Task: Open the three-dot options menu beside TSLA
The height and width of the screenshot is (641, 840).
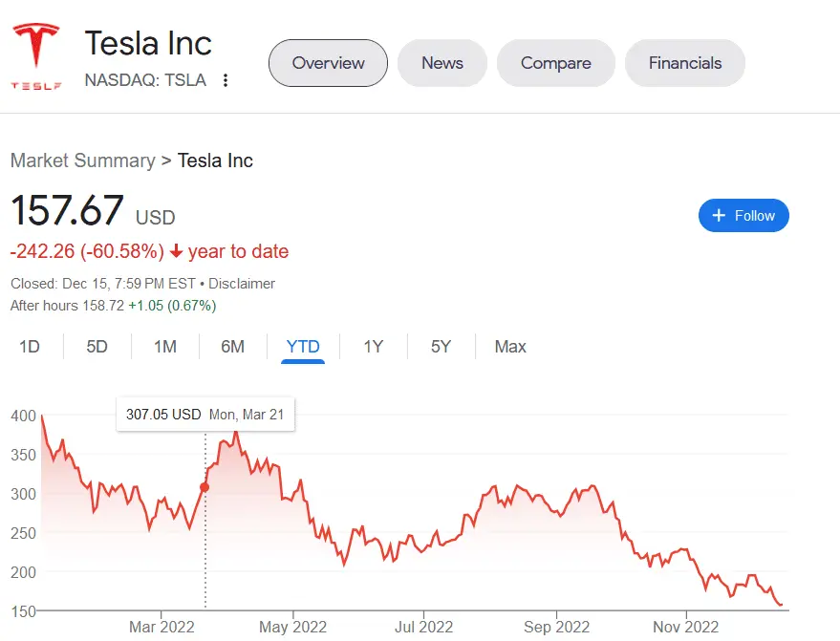Action: coord(226,80)
